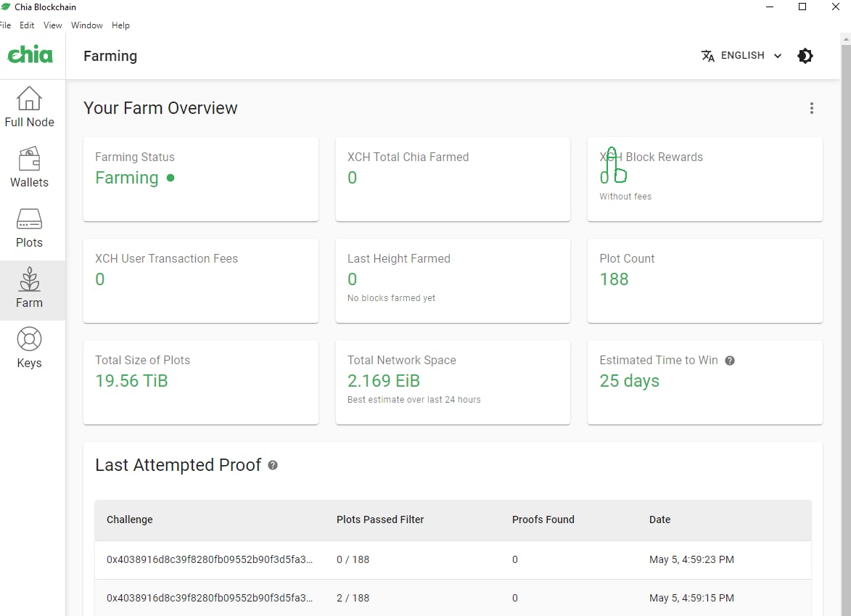Minimize the Chia Blockchain window
851x616 pixels.
tap(770, 7)
